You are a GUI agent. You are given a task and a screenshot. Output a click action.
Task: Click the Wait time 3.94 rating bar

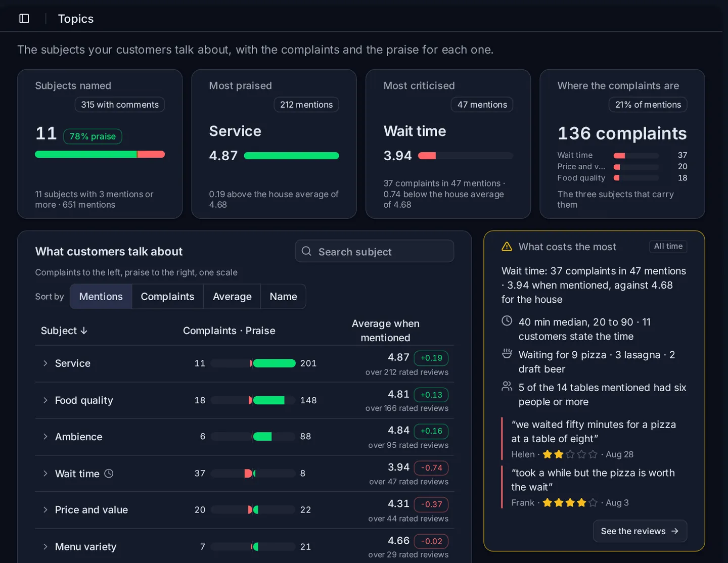pyautogui.click(x=466, y=156)
